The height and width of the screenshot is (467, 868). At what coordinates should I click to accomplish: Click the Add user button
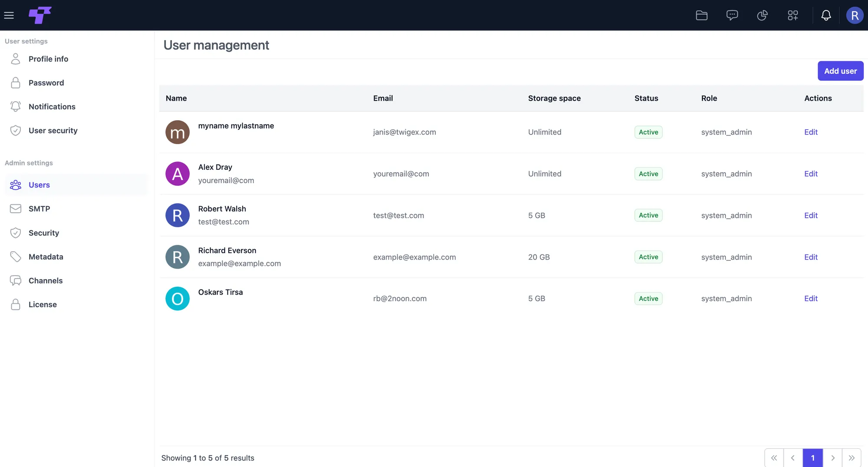(841, 71)
